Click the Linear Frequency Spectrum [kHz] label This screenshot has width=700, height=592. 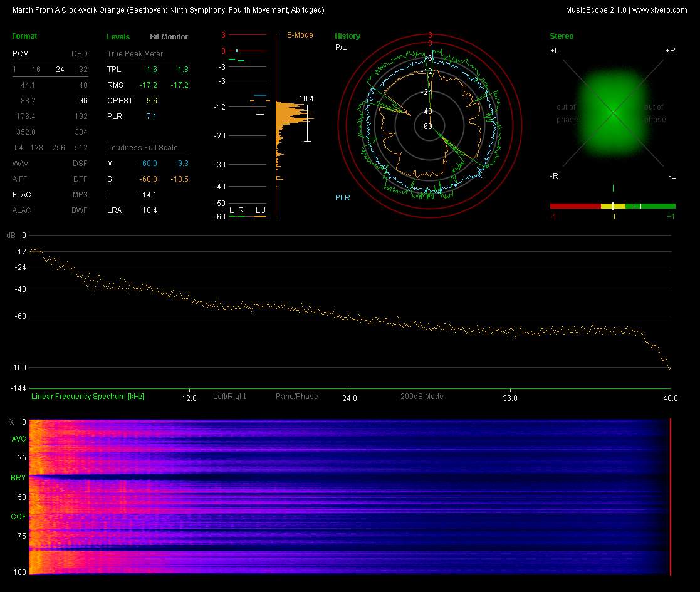pos(88,397)
